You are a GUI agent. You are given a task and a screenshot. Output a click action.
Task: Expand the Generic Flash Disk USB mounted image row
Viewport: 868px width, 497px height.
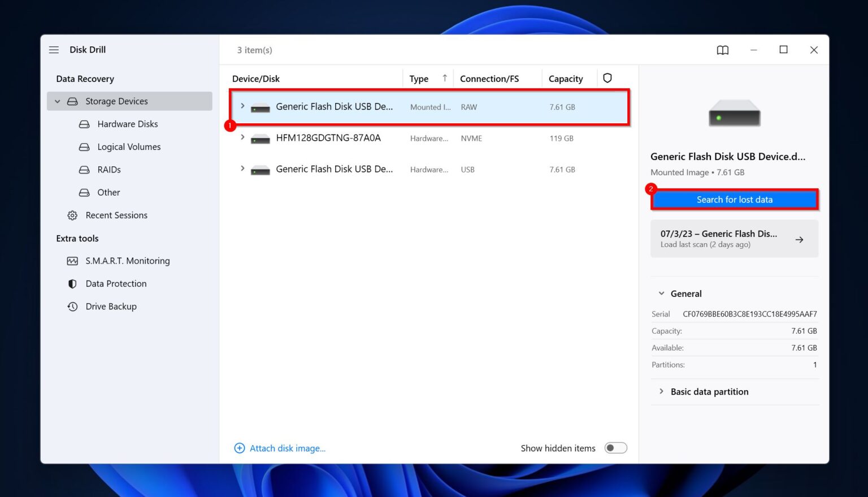point(242,106)
